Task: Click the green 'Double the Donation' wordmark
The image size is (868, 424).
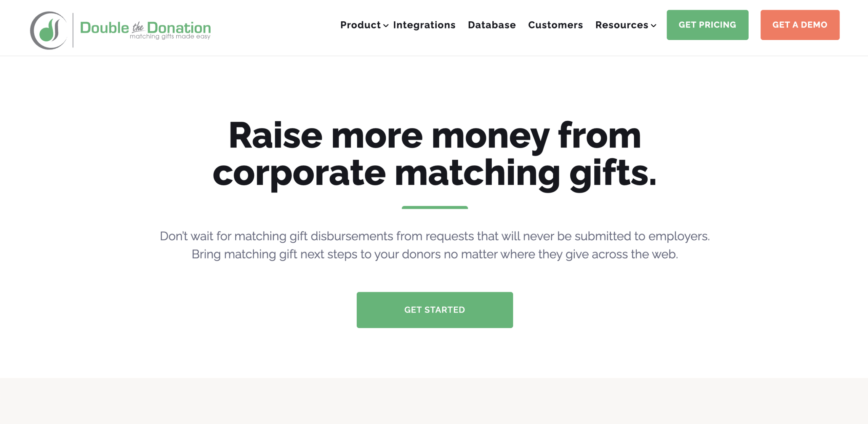Action: [x=145, y=27]
